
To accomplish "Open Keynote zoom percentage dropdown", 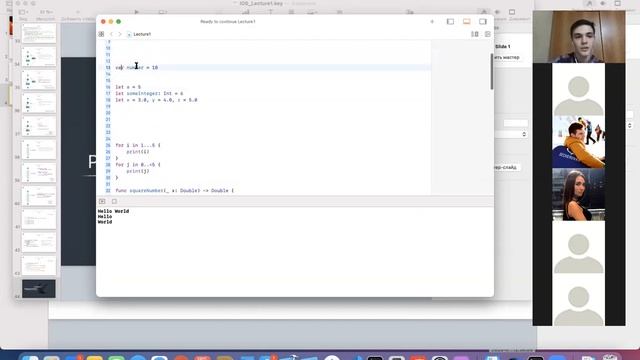I will click(46, 12).
